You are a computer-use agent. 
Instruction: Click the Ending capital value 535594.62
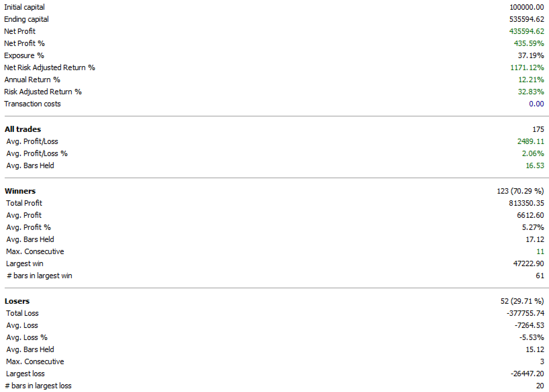click(526, 19)
